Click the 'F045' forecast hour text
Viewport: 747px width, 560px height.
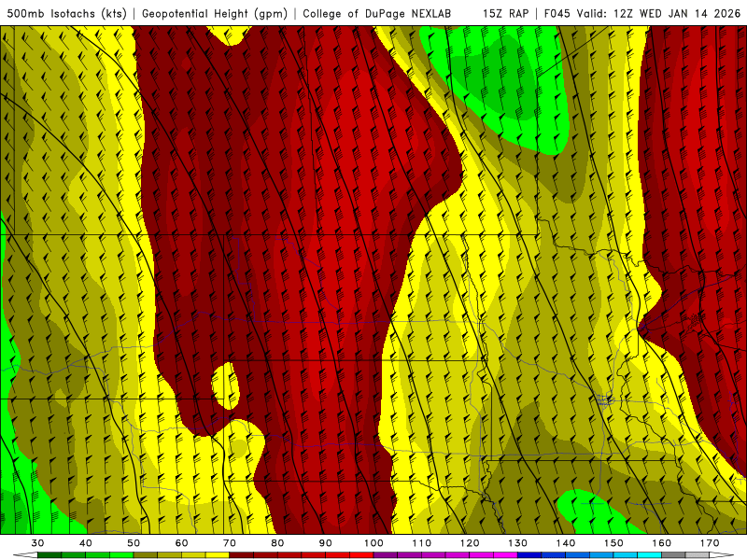(557, 13)
